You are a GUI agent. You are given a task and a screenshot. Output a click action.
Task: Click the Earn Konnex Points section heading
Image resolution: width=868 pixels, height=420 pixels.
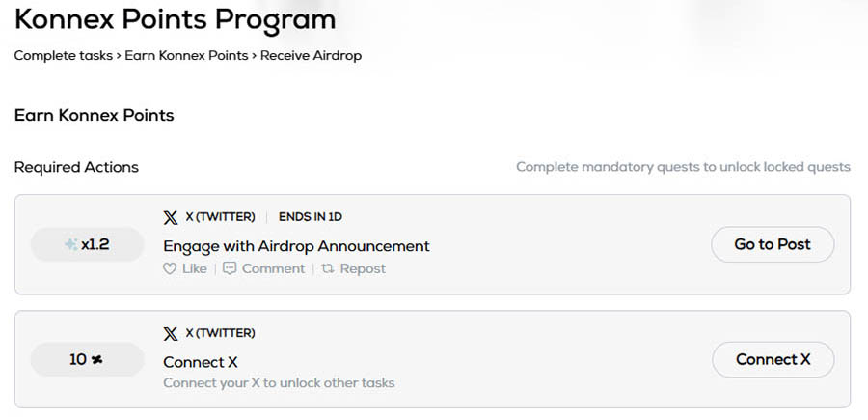click(94, 115)
